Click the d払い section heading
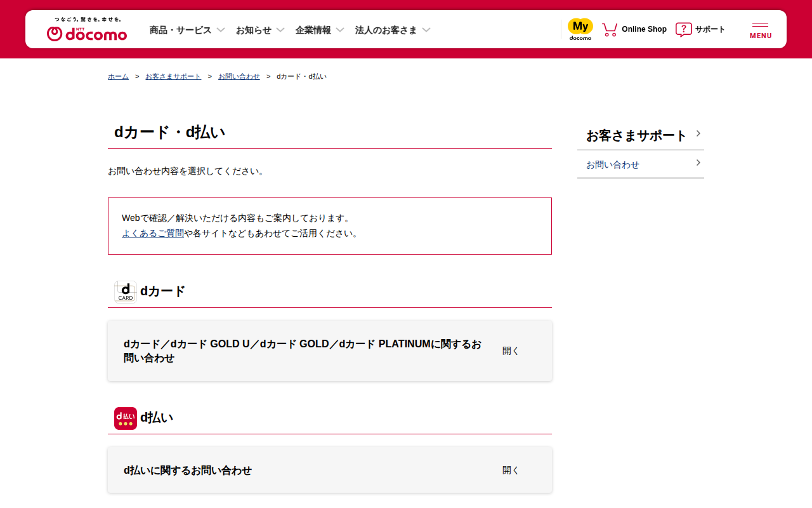This screenshot has width=812, height=508. [x=157, y=418]
